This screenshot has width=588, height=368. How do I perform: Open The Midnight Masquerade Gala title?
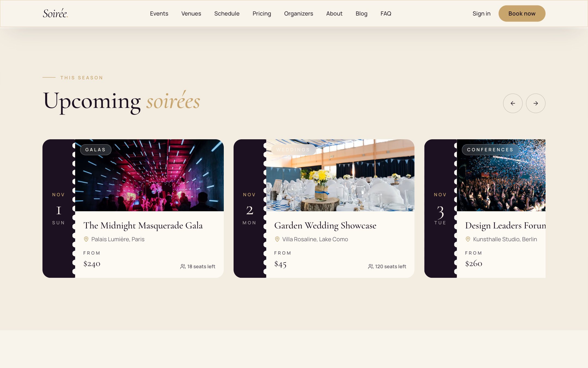143,225
